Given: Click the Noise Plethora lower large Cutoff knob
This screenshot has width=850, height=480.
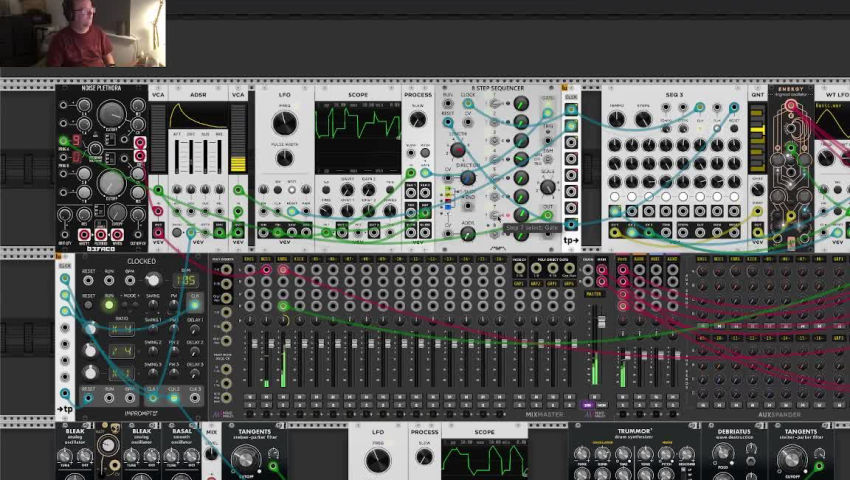Looking at the screenshot, I should (x=111, y=183).
